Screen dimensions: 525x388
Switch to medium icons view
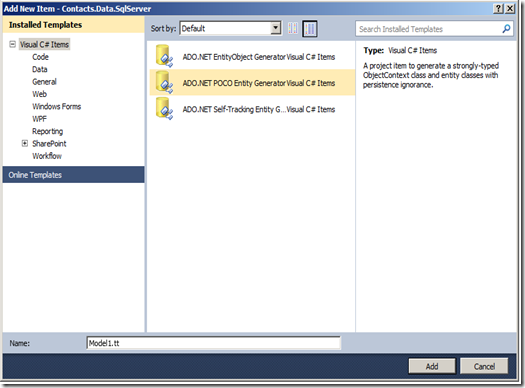310,29
